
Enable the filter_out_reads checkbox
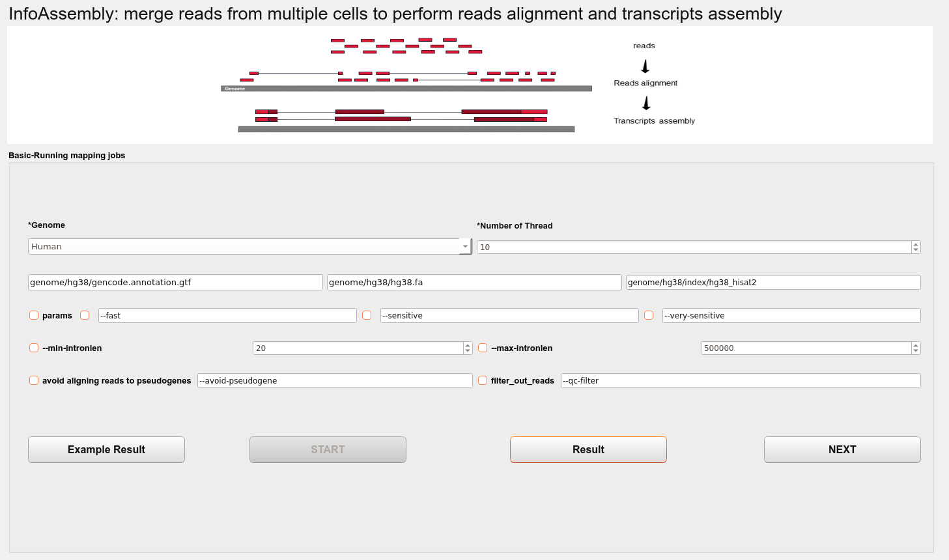coord(483,380)
